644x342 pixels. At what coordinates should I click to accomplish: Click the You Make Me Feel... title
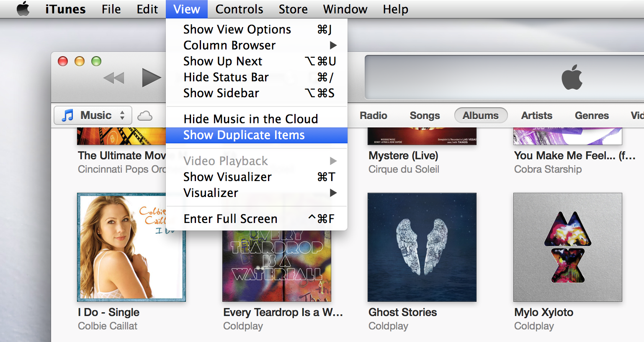coord(574,155)
